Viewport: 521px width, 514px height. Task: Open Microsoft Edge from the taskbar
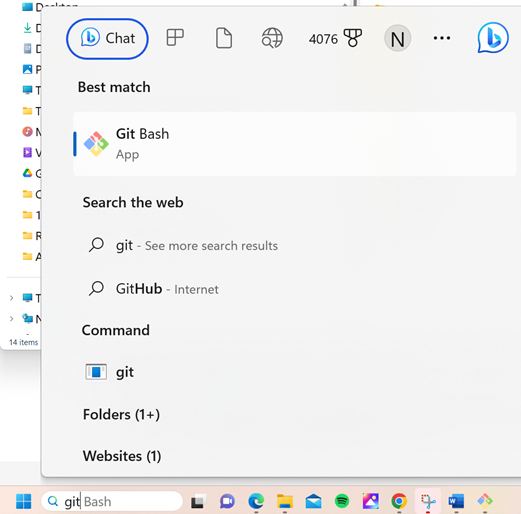tap(256, 501)
